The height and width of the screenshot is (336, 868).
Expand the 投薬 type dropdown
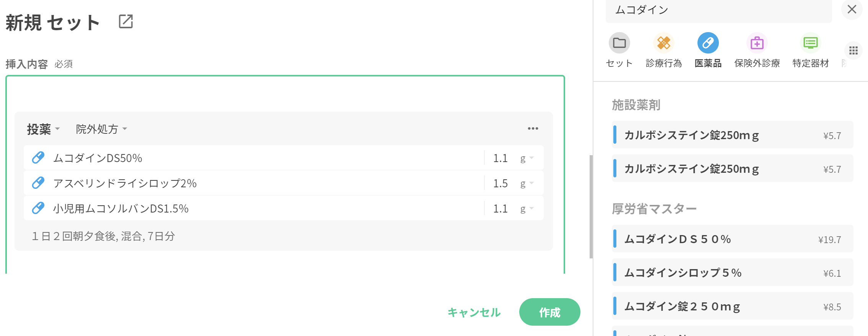coord(43,129)
